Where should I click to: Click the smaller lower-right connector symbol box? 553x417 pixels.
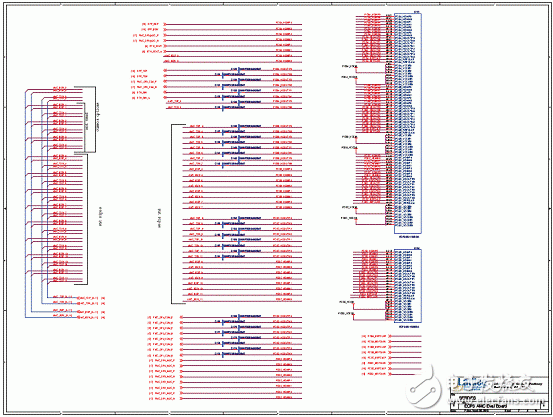click(408, 285)
